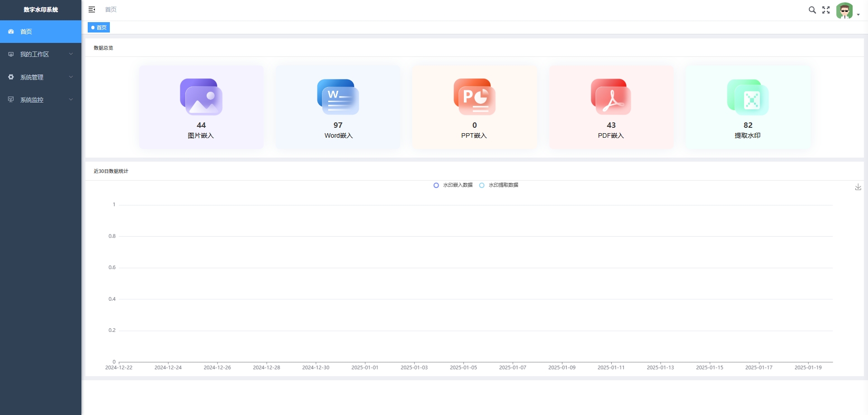This screenshot has width=868, height=415.
Task: Click the orange PPT嵌入 icon
Action: pyautogui.click(x=474, y=97)
